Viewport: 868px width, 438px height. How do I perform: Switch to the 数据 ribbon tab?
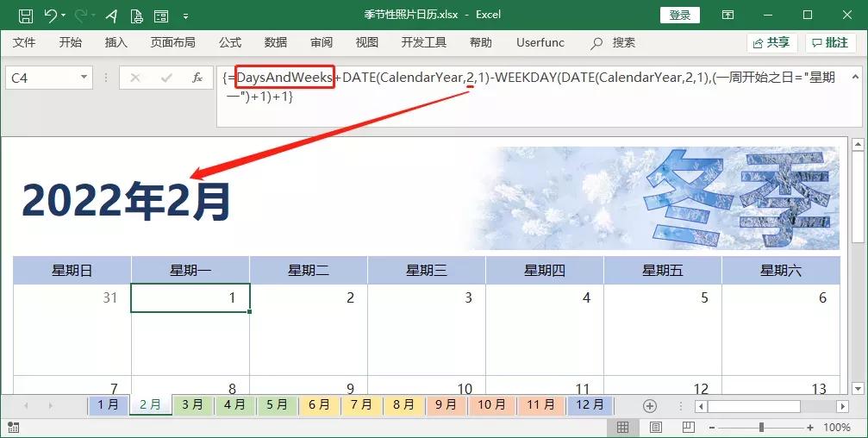click(x=276, y=42)
